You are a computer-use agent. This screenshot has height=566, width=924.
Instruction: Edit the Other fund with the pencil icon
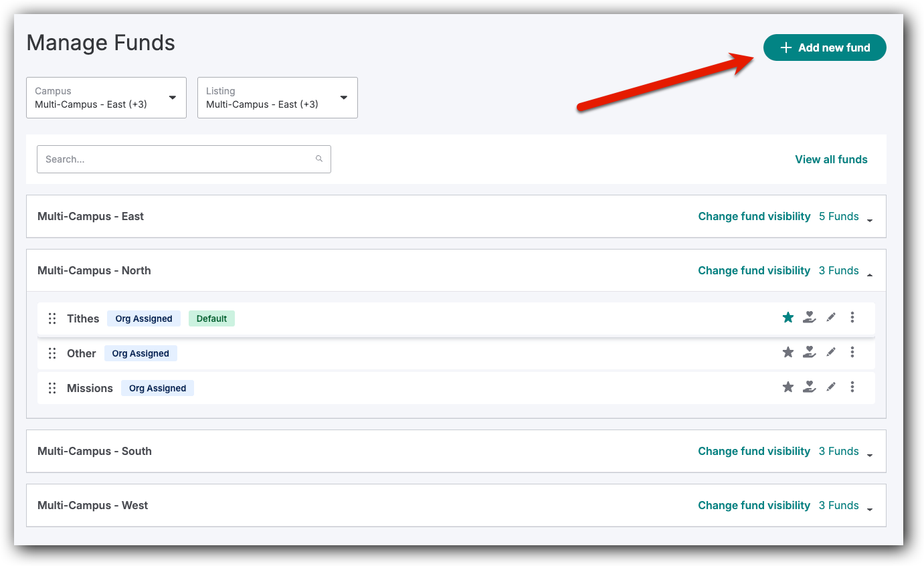pyautogui.click(x=831, y=352)
